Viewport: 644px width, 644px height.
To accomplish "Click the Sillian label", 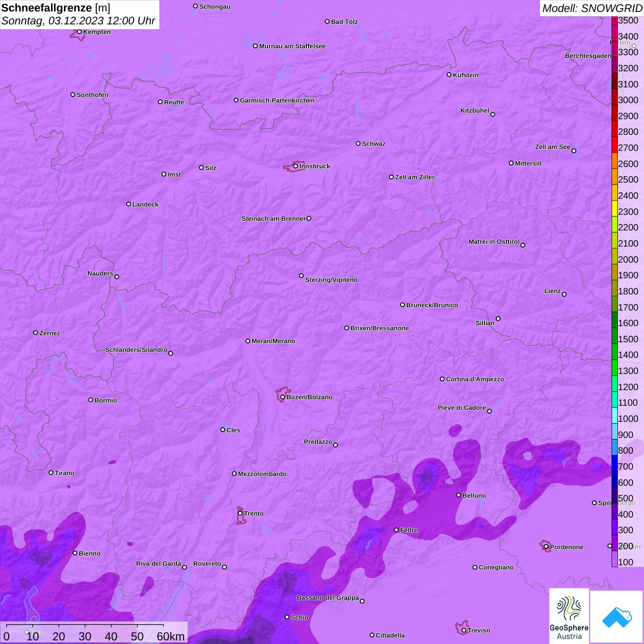I will 485,323.
